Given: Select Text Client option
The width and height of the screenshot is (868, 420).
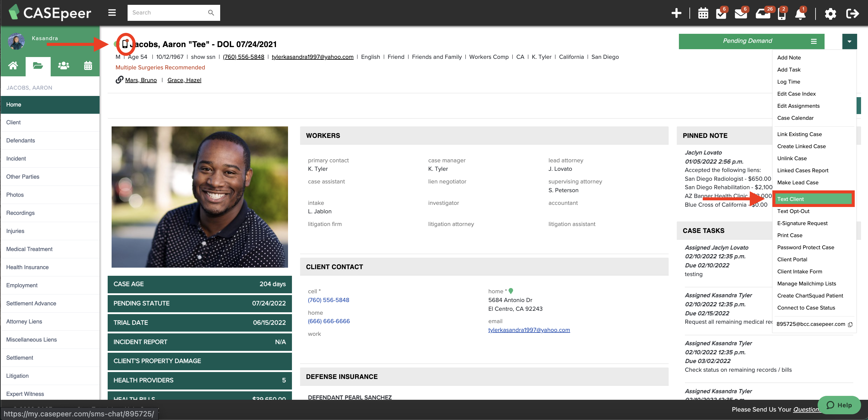Looking at the screenshot, I should tap(813, 199).
